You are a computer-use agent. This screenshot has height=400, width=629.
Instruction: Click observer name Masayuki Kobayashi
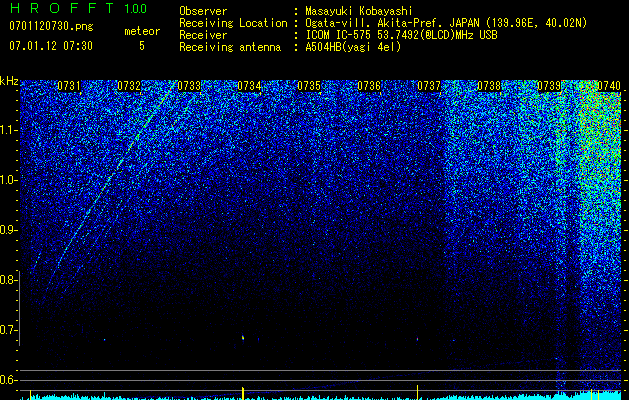click(x=359, y=12)
